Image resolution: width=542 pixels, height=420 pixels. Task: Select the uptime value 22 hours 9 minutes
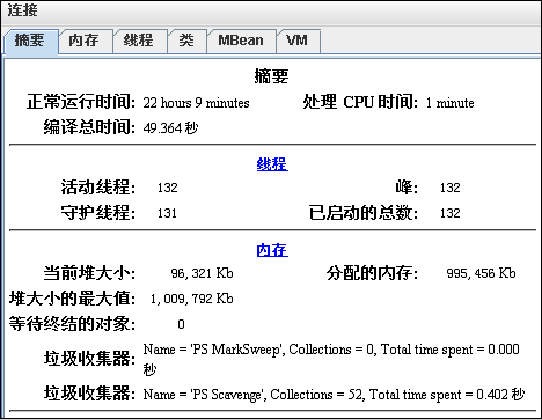(196, 103)
